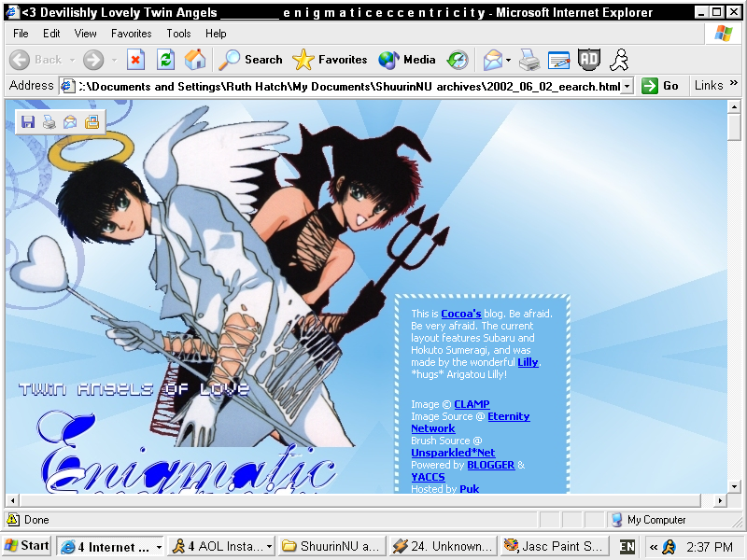This screenshot has width=747, height=560.
Task: Open the Favorites star in the toolbar
Action: (x=330, y=60)
